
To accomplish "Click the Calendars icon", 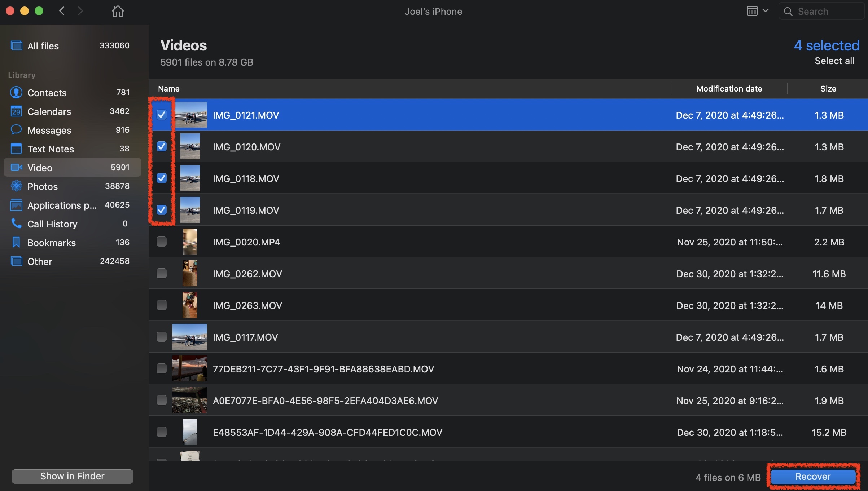I will (x=16, y=111).
